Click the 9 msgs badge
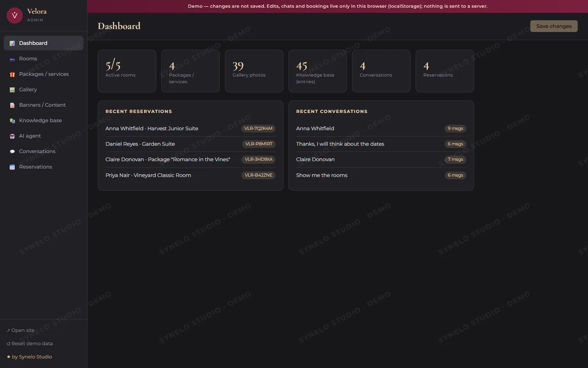588x368 pixels. [x=455, y=128]
